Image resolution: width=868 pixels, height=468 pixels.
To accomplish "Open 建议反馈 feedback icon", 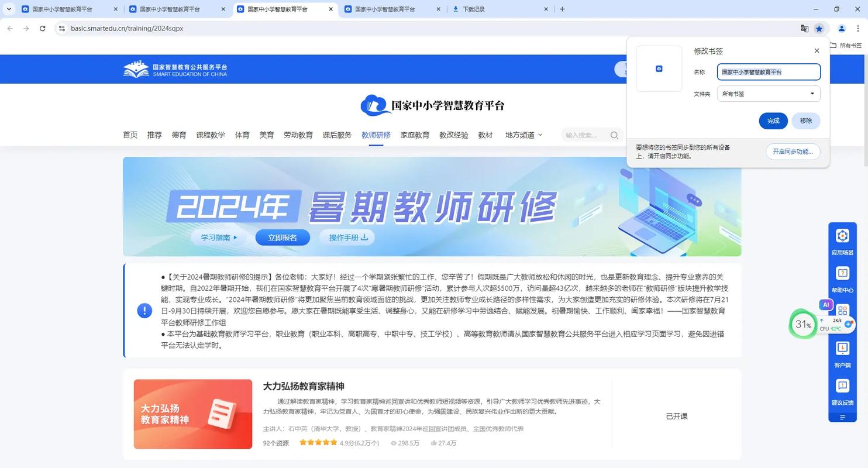I will [x=842, y=386].
